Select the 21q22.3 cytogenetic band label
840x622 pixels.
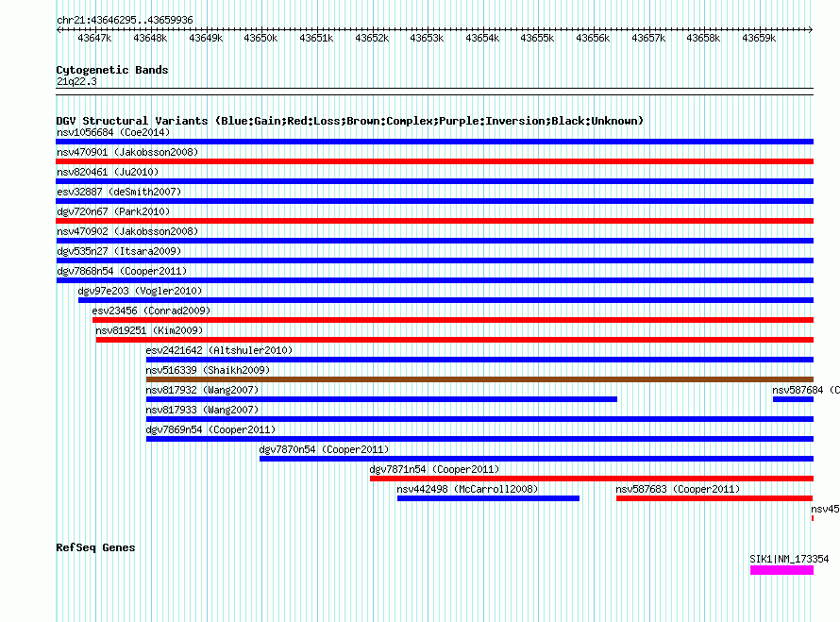coord(76,81)
